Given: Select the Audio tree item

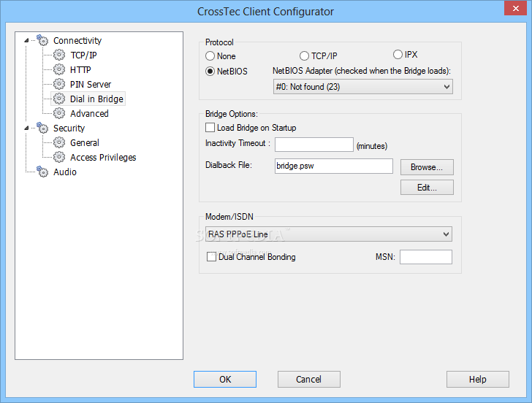Looking at the screenshot, I should click(65, 172).
